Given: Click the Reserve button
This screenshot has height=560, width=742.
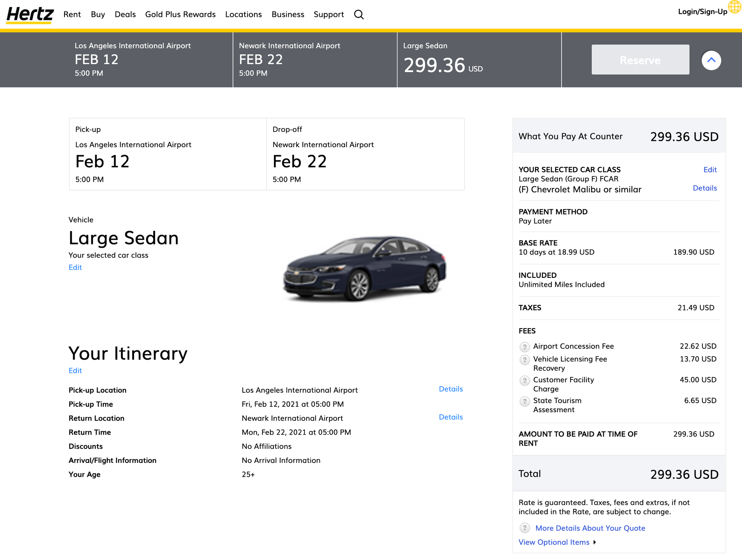Looking at the screenshot, I should click(x=640, y=60).
